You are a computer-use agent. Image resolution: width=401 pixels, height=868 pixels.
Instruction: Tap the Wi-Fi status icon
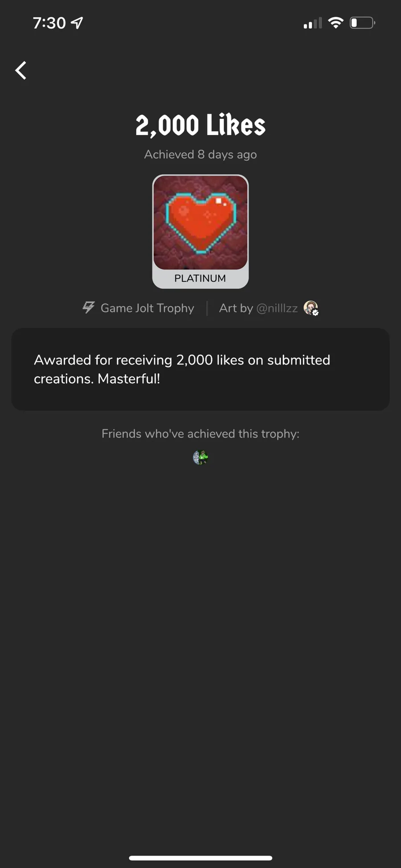click(x=336, y=23)
